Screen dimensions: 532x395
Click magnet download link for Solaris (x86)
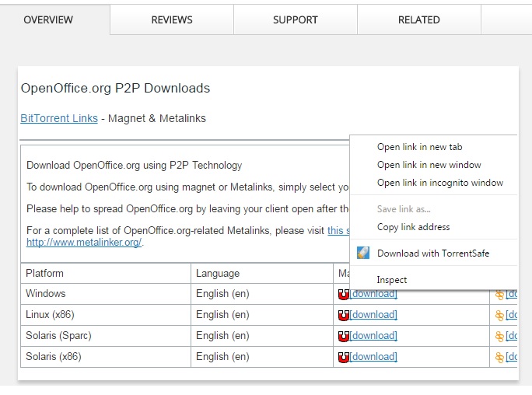tap(373, 357)
